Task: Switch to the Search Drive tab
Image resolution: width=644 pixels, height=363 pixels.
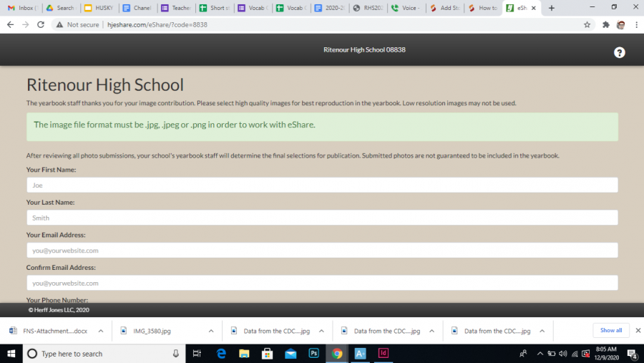Action: (x=61, y=8)
